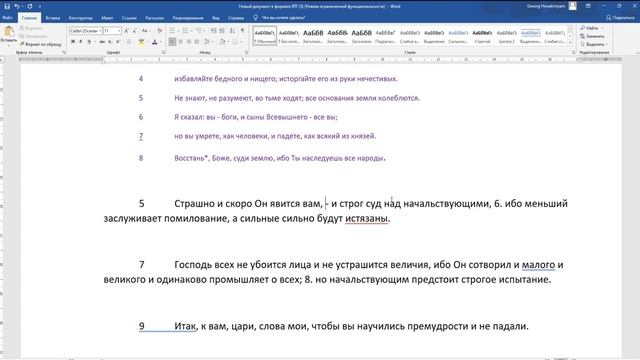The width and height of the screenshot is (640, 360).
Task: Click the horizontal ruler above the page
Action: point(320,60)
